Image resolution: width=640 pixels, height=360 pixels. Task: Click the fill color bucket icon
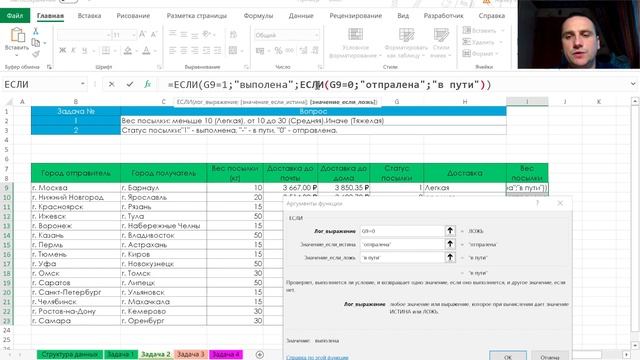[x=128, y=50]
